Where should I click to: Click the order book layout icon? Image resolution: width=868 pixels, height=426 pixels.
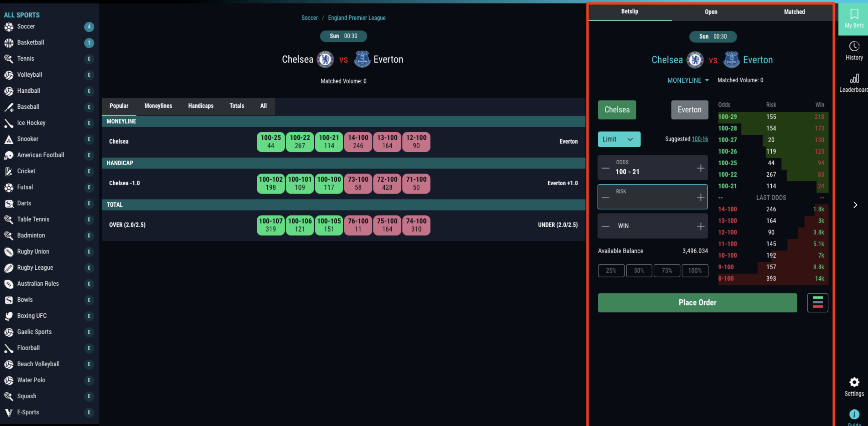[817, 302]
